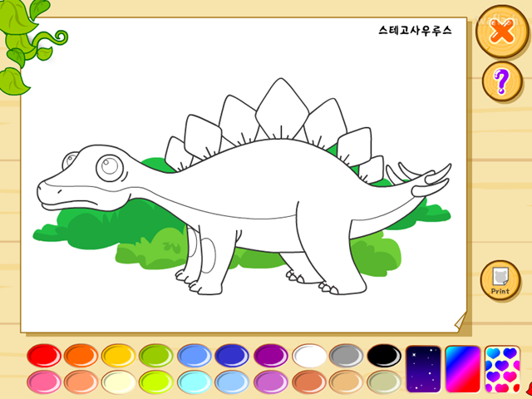The image size is (532, 399).
Task: Click the Print button
Action: pos(500,280)
